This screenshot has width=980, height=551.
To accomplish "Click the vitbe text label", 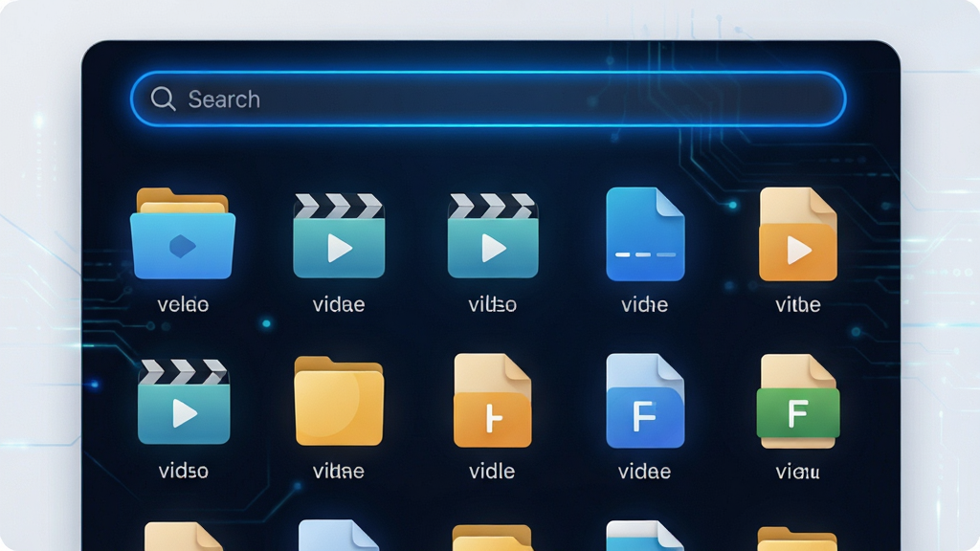I will pos(798,305).
